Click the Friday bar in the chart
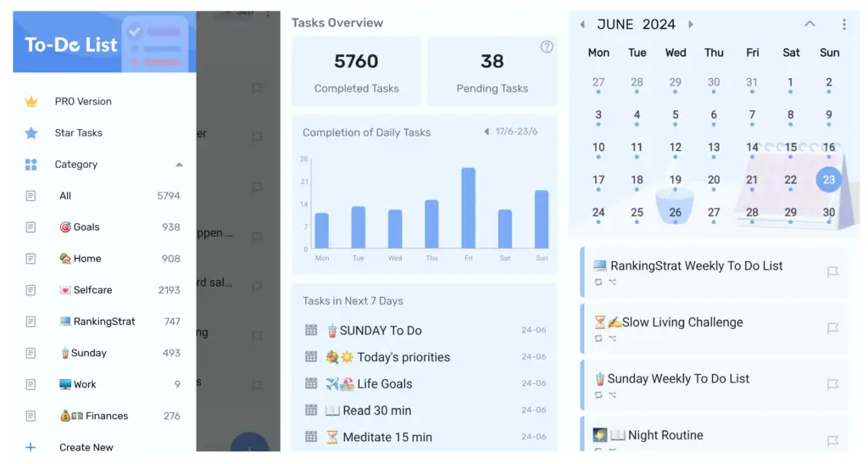 [x=468, y=208]
